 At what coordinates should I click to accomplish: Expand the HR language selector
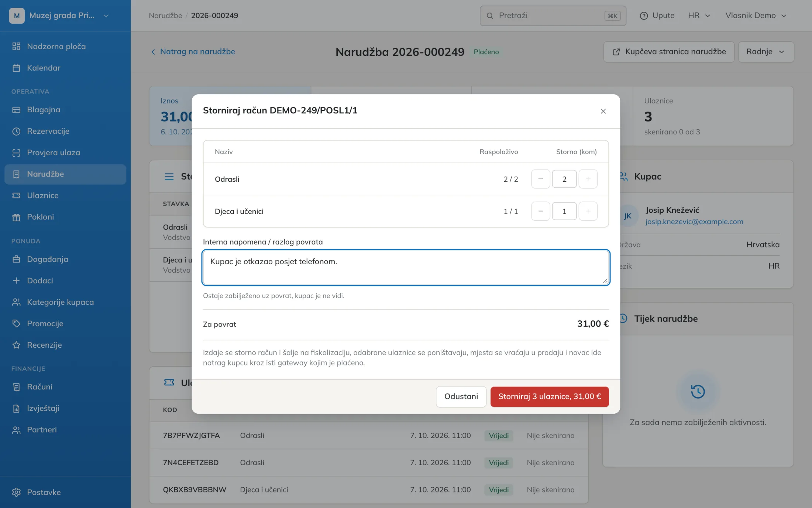pyautogui.click(x=699, y=16)
